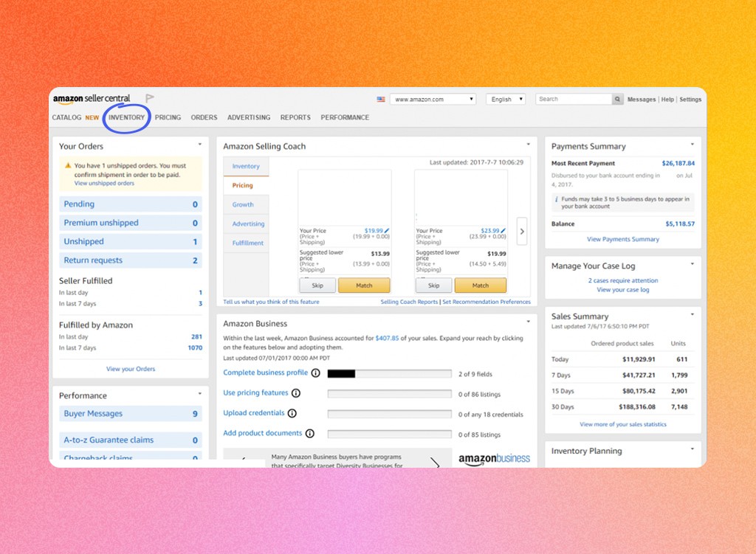The height and width of the screenshot is (554, 756).
Task: Open the Unshipped orders row
Action: pyautogui.click(x=131, y=242)
